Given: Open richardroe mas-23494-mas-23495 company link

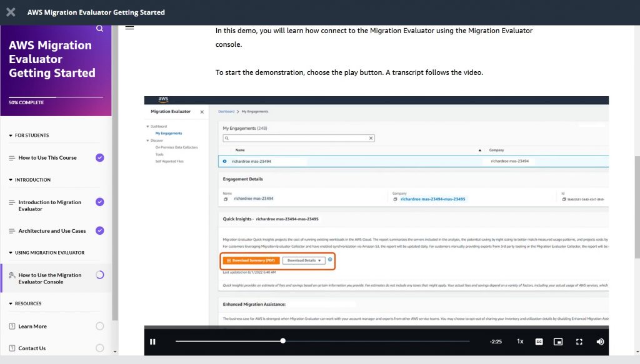Looking at the screenshot, I should tap(432, 199).
